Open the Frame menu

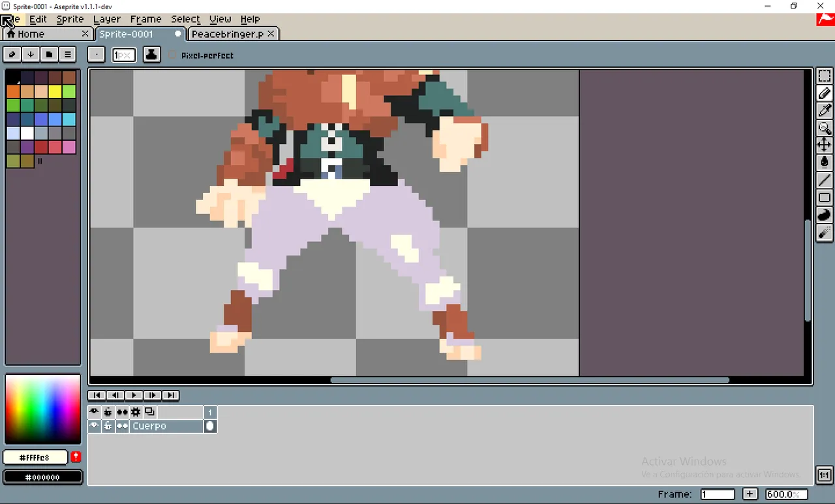point(145,19)
